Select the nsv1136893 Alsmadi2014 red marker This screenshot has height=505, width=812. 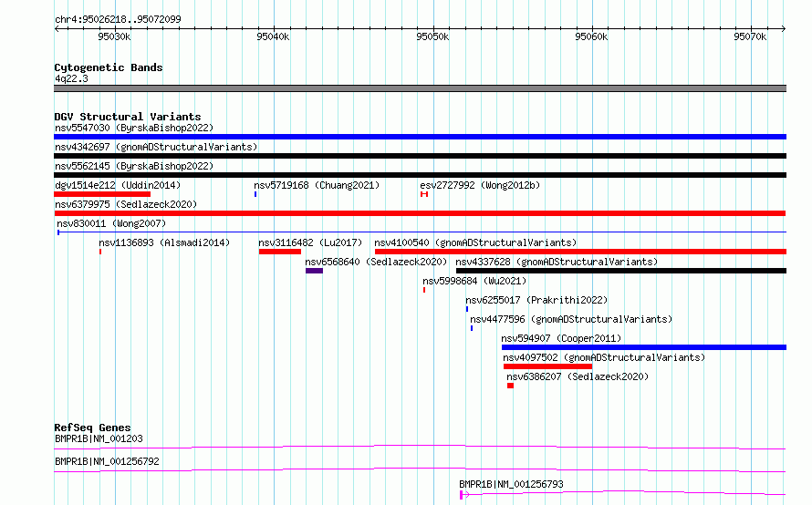(100, 252)
